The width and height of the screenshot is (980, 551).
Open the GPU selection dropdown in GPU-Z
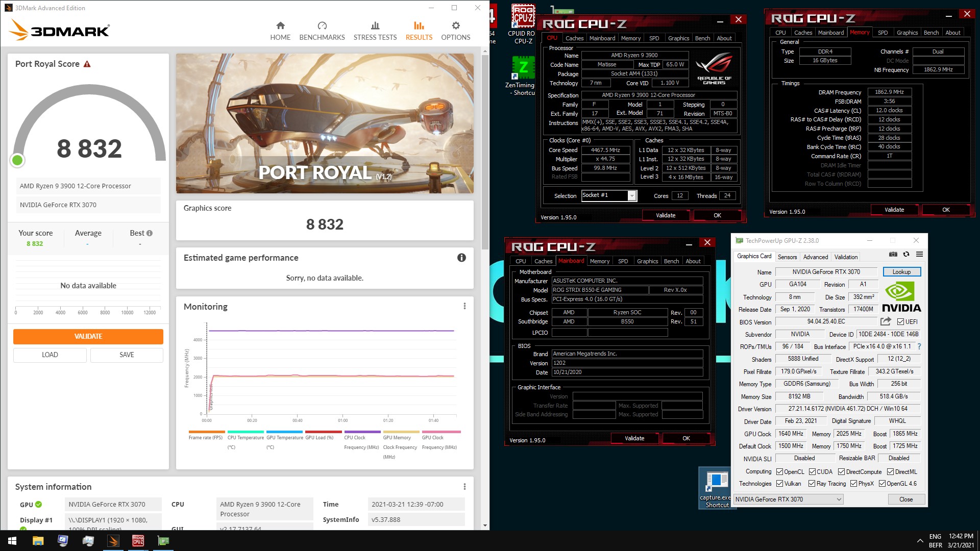point(788,499)
